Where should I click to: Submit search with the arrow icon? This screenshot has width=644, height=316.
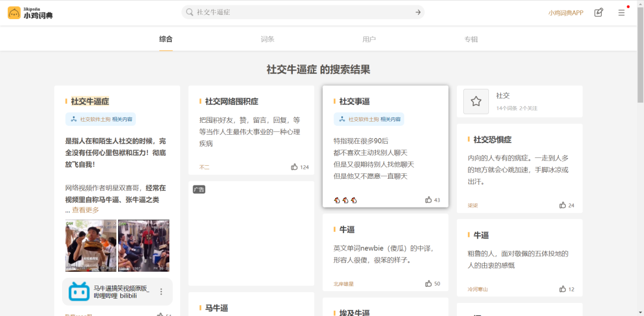[417, 13]
